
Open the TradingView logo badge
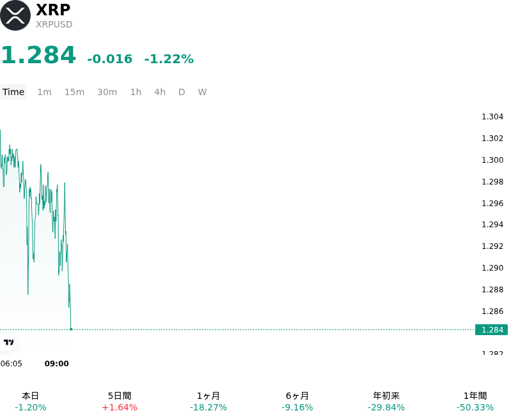[8, 342]
